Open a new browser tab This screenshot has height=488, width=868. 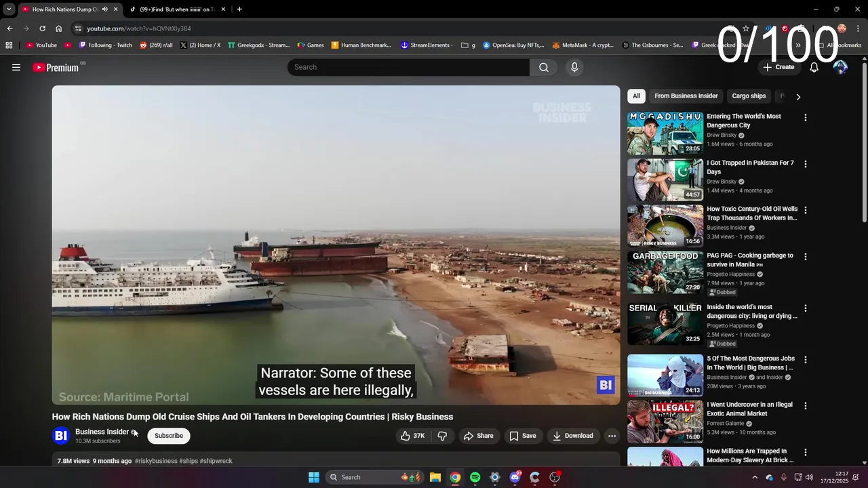pos(239,9)
